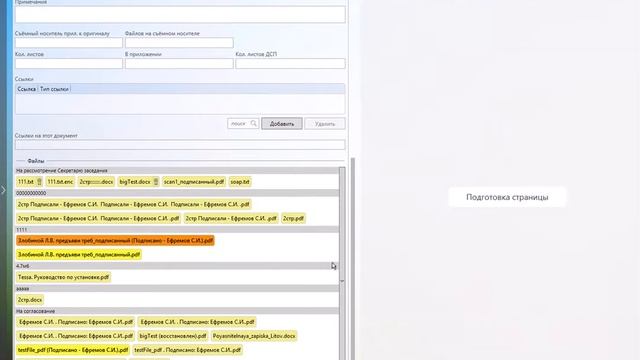640x360 pixels.
Task: Click the Файлы section title
Action: pos(36,161)
